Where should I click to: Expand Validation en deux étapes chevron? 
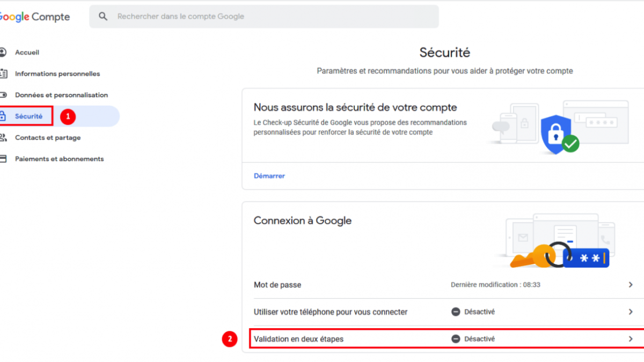click(631, 339)
